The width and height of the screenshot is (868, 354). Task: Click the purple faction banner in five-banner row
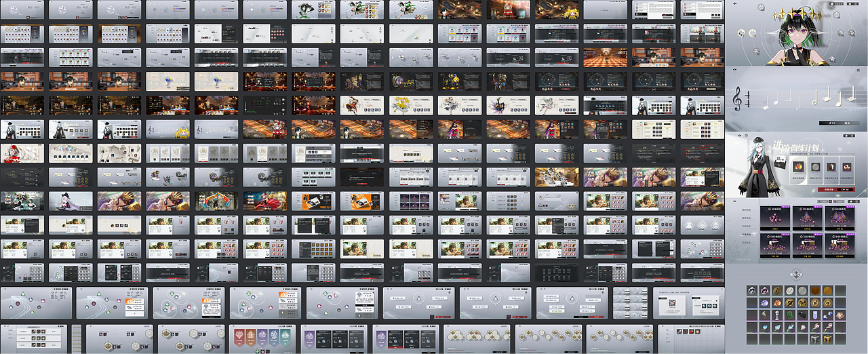click(x=262, y=337)
